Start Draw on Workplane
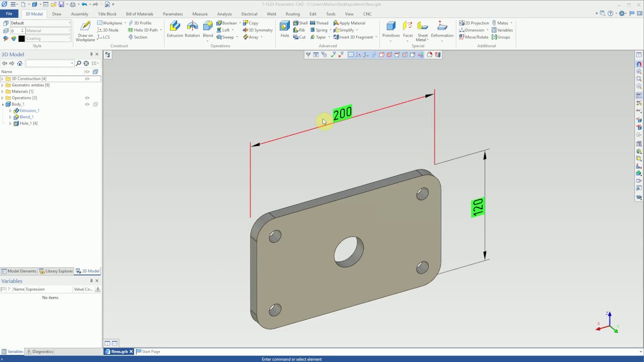 86,31
